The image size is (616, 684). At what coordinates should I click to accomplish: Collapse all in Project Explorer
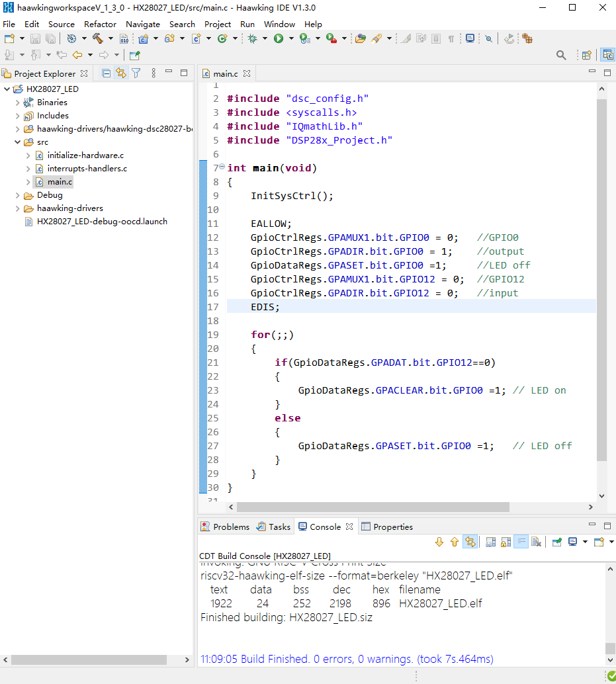point(106,73)
